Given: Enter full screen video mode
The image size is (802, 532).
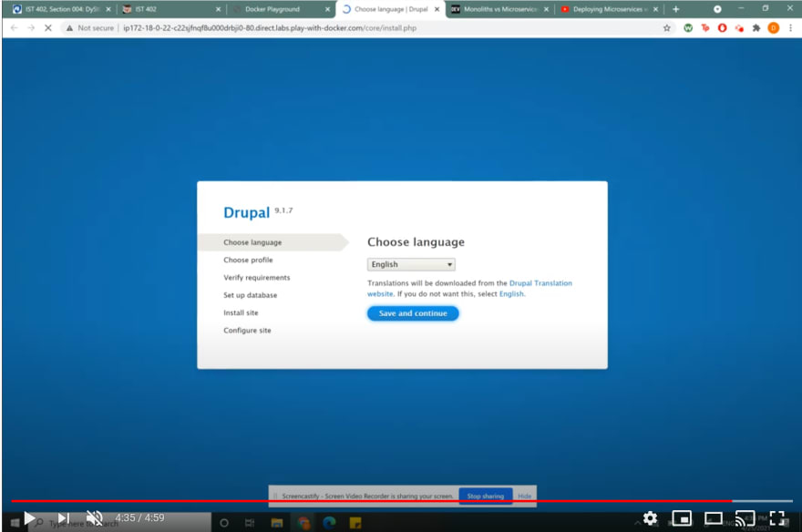Looking at the screenshot, I should 776,518.
